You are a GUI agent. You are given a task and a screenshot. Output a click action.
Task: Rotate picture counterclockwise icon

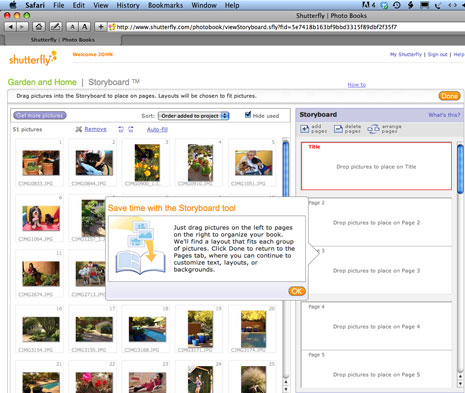coord(121,129)
